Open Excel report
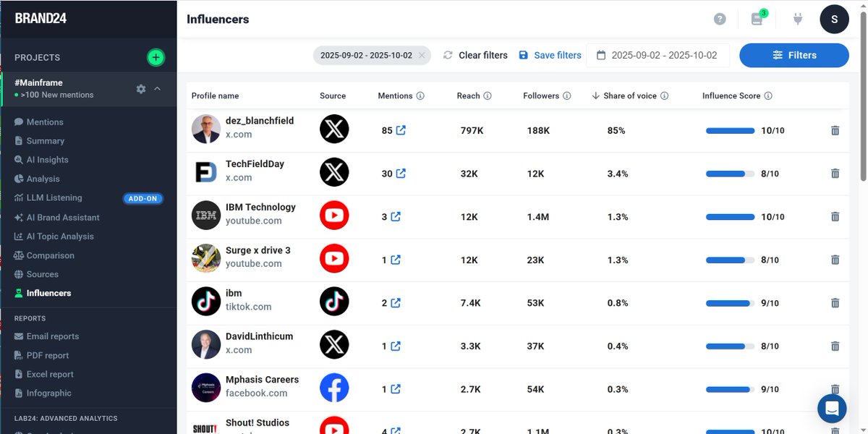The width and height of the screenshot is (868, 434). [50, 374]
